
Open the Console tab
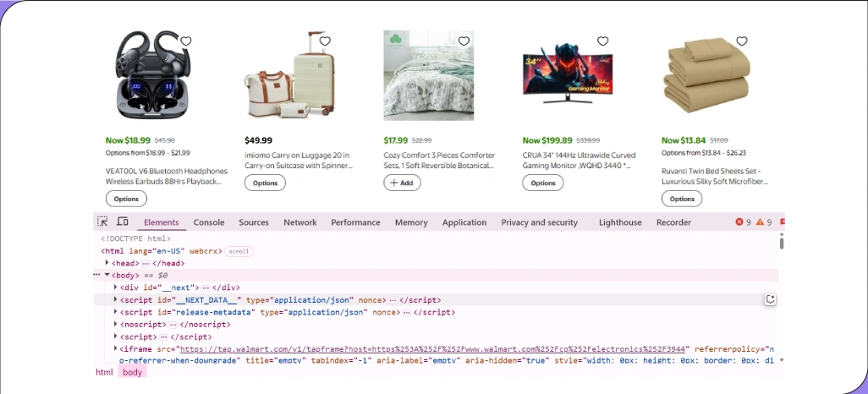tap(209, 222)
